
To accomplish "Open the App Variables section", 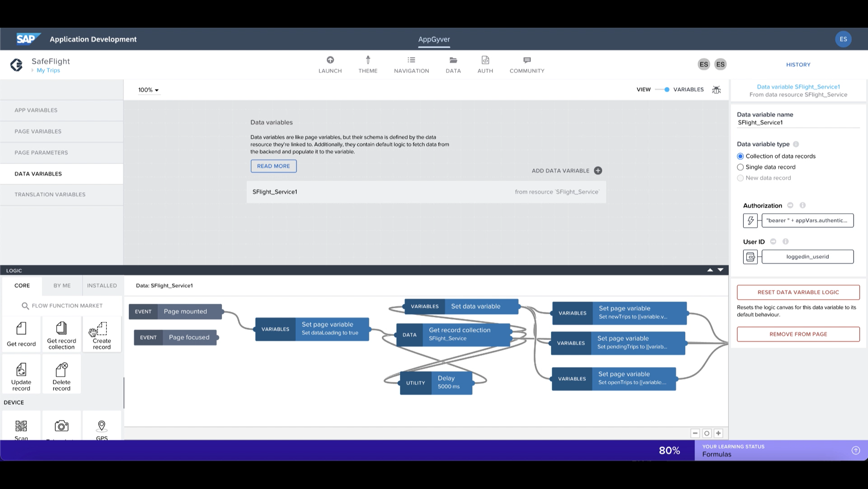I will point(62,110).
